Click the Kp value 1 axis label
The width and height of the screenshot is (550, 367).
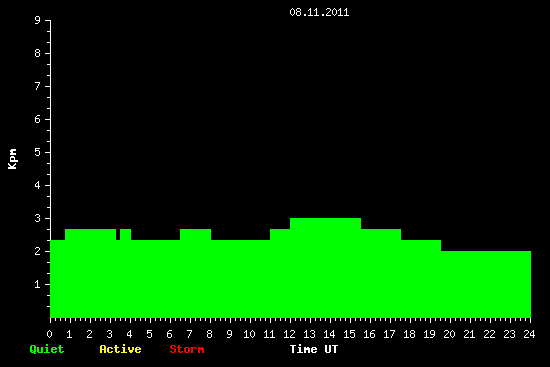click(38, 284)
